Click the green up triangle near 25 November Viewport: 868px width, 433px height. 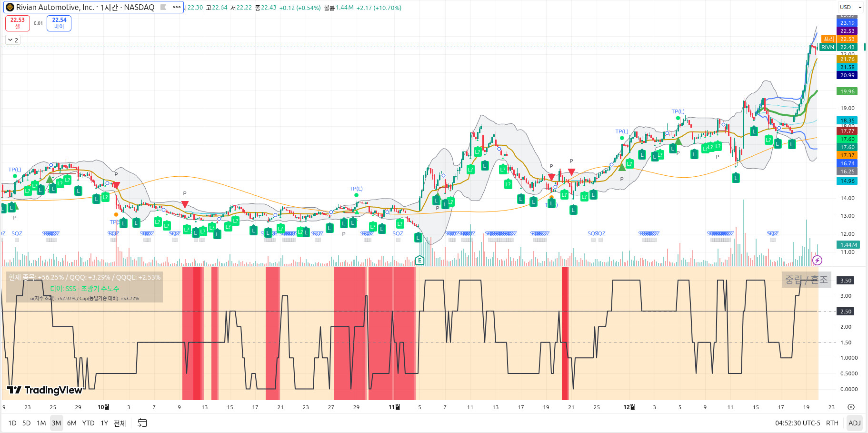coord(622,167)
